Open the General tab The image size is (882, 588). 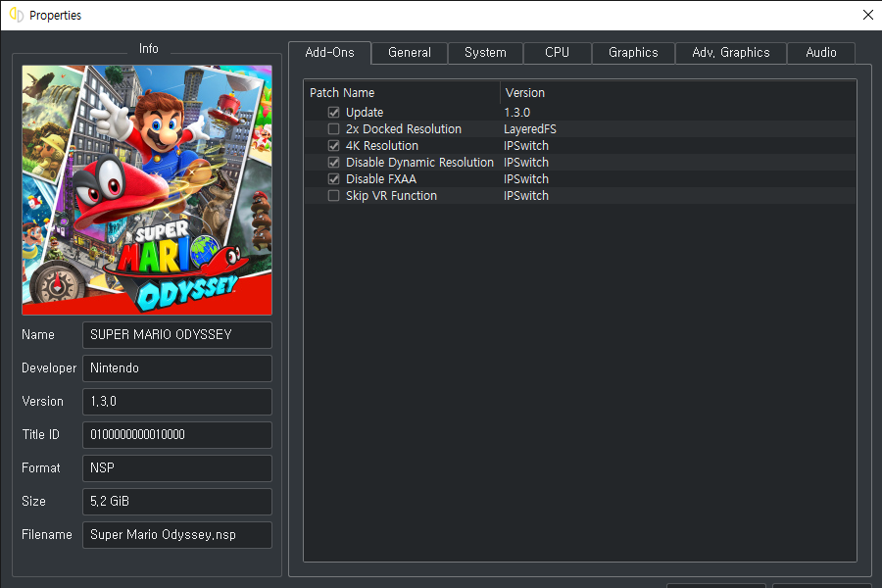click(x=410, y=53)
